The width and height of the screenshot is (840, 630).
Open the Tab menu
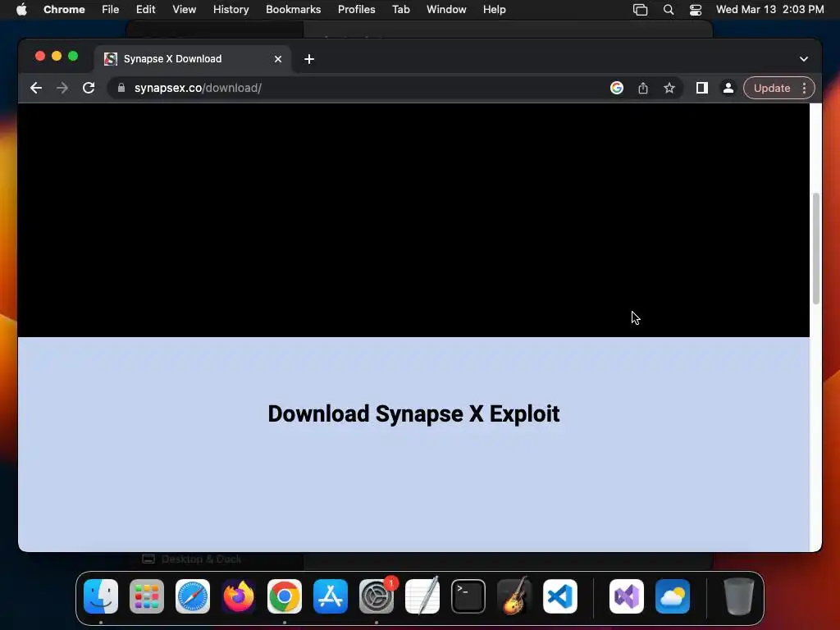400,9
